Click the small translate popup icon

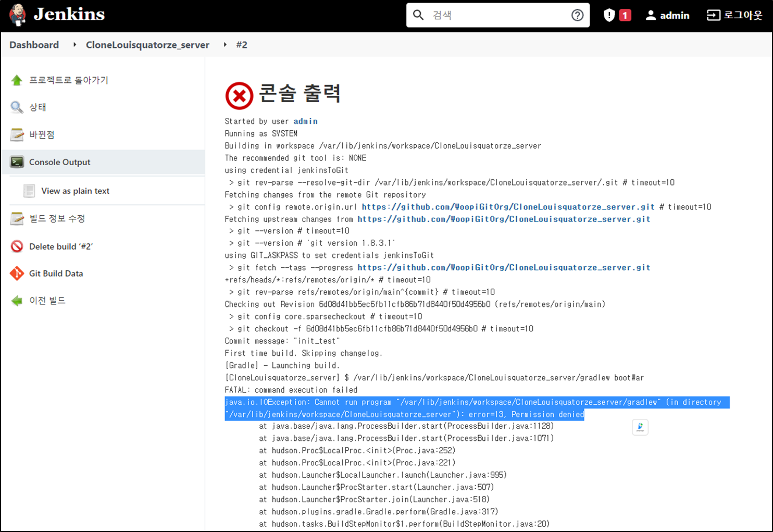640,427
